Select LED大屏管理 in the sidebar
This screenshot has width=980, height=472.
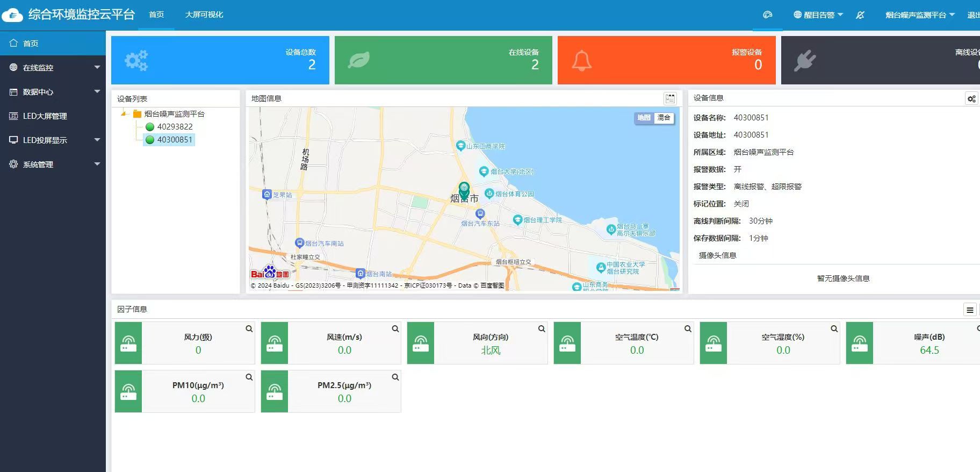[45, 116]
